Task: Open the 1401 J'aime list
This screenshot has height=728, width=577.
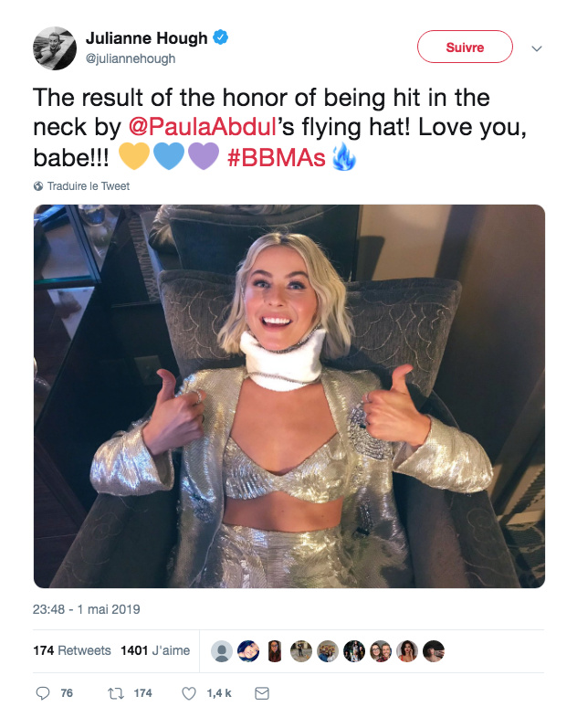Action: coord(155,650)
